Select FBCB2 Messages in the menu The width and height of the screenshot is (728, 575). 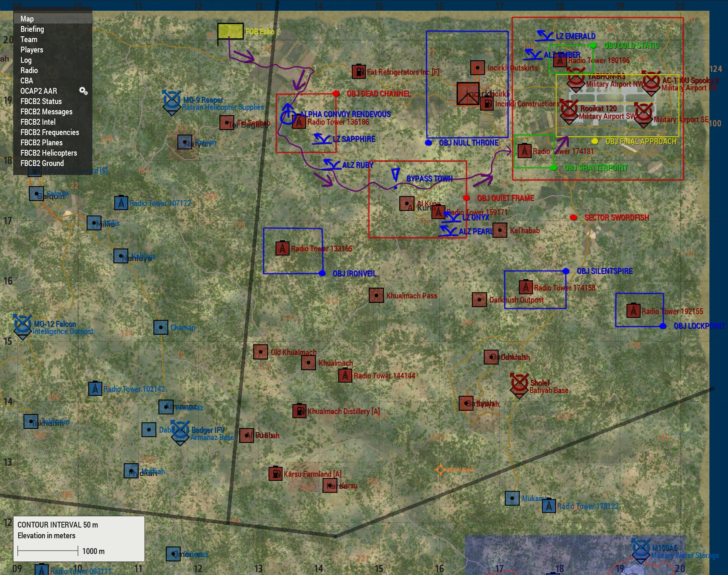(46, 111)
